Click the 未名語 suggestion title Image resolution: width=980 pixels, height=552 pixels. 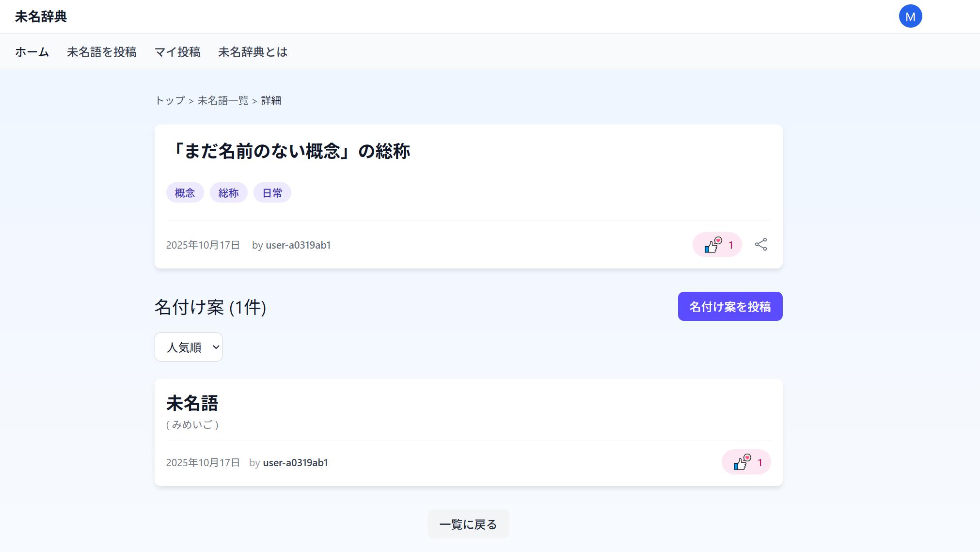click(192, 403)
